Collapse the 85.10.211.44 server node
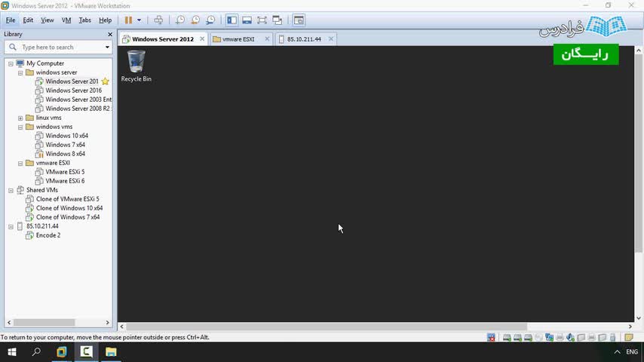The image size is (644, 362). point(11,226)
